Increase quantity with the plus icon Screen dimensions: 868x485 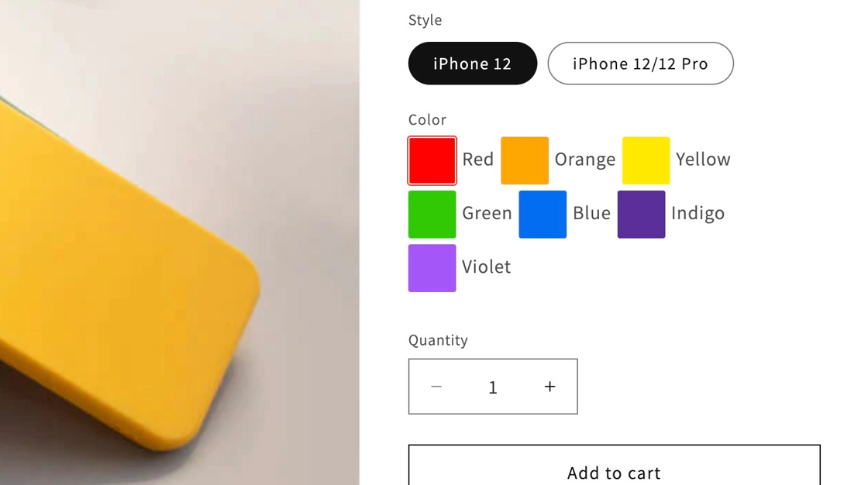[x=549, y=387]
